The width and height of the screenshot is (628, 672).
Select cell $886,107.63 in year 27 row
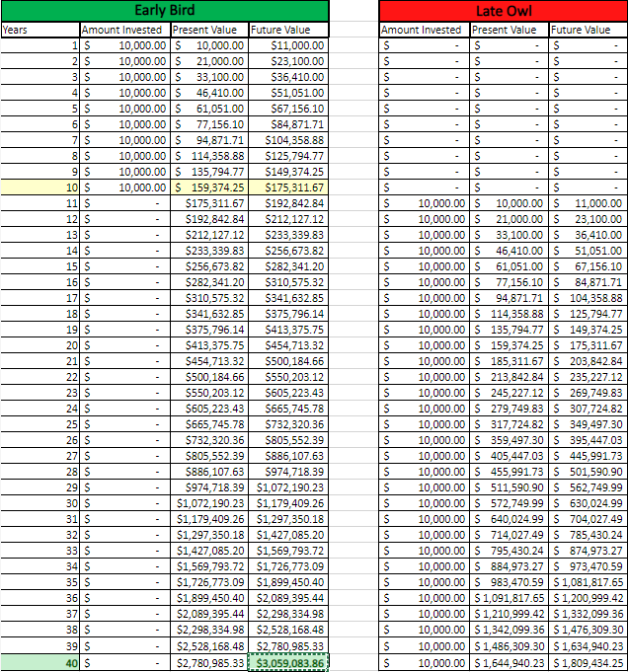click(288, 456)
